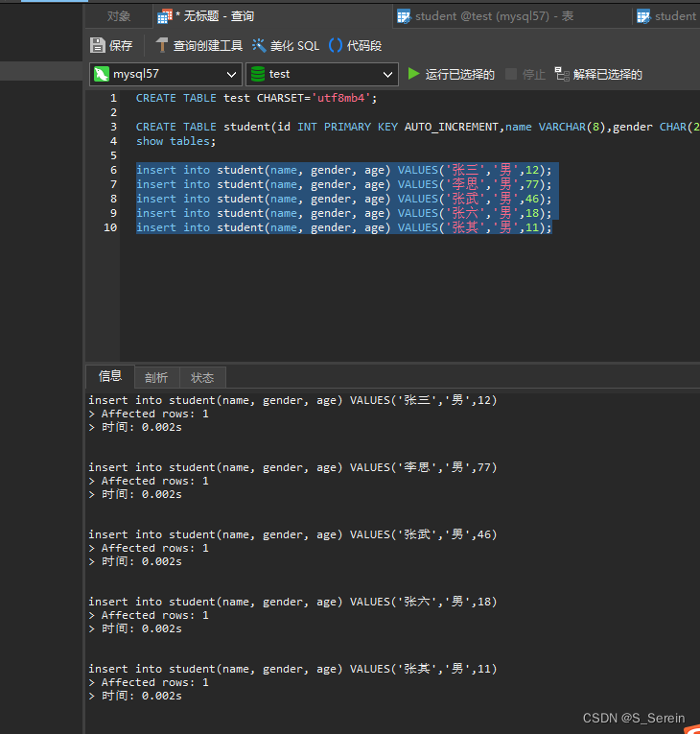The width and height of the screenshot is (700, 734).
Task: Select the Untitled Query (无标题 - 查询) tab
Action: (272, 16)
